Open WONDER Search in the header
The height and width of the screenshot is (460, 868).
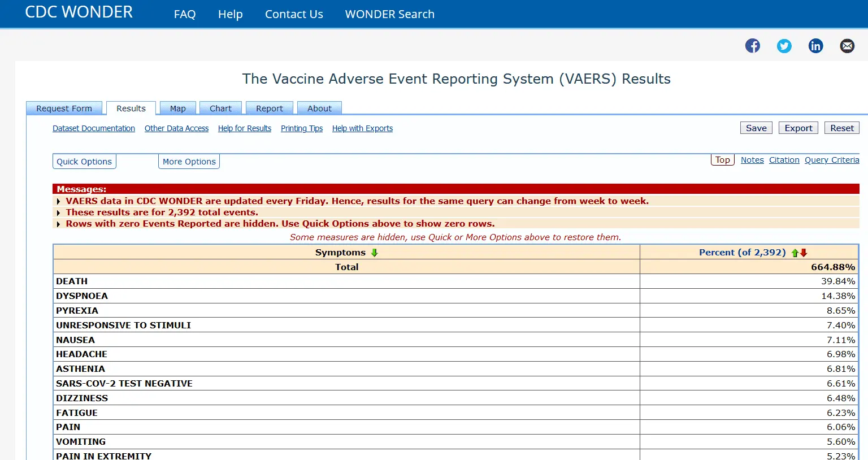[x=389, y=14]
